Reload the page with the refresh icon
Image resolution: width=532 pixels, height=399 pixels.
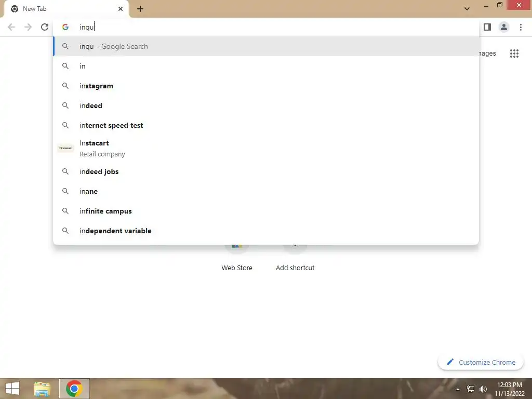pos(45,27)
